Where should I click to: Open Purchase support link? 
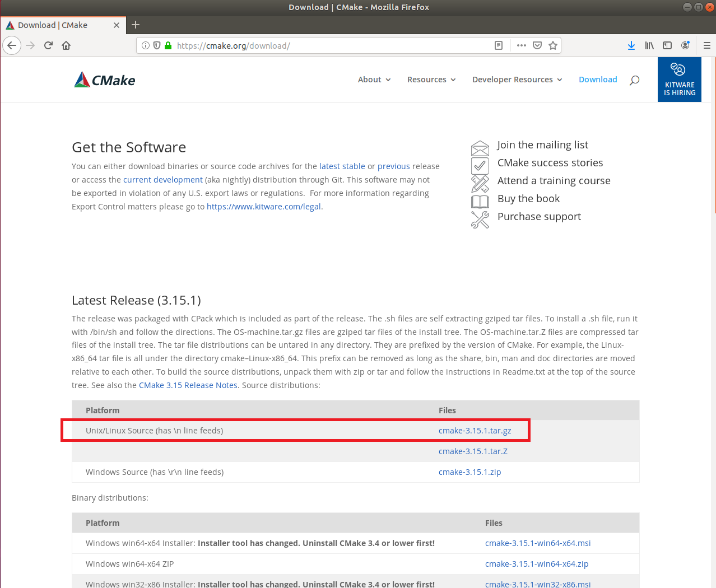pyautogui.click(x=539, y=217)
